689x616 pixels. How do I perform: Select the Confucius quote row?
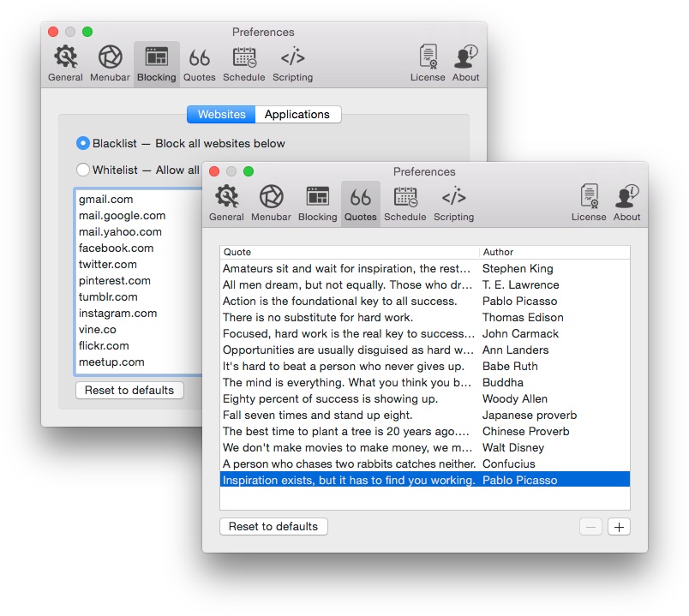coord(425,463)
